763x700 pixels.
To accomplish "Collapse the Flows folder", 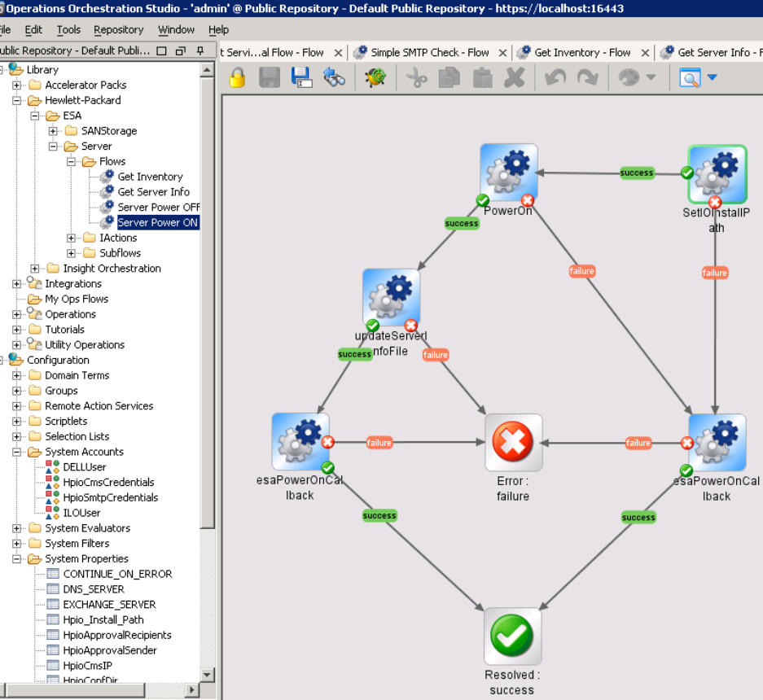I will coord(71,161).
